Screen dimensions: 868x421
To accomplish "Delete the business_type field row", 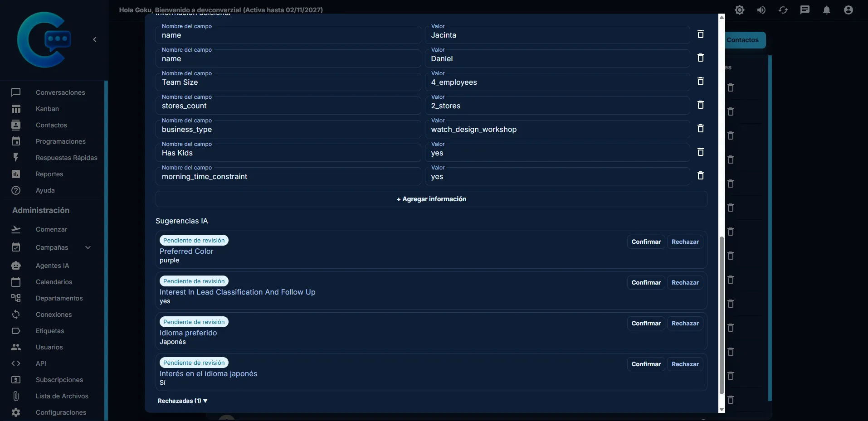I will (700, 128).
